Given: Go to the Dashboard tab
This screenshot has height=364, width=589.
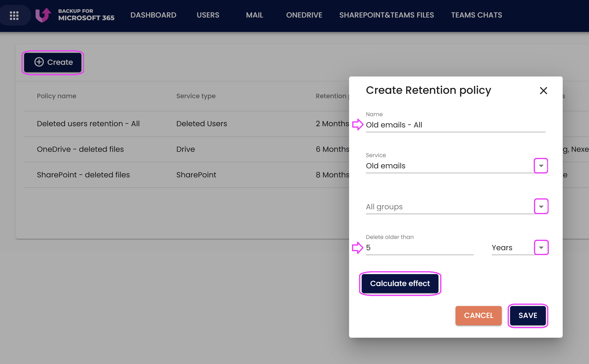Looking at the screenshot, I should point(153,15).
